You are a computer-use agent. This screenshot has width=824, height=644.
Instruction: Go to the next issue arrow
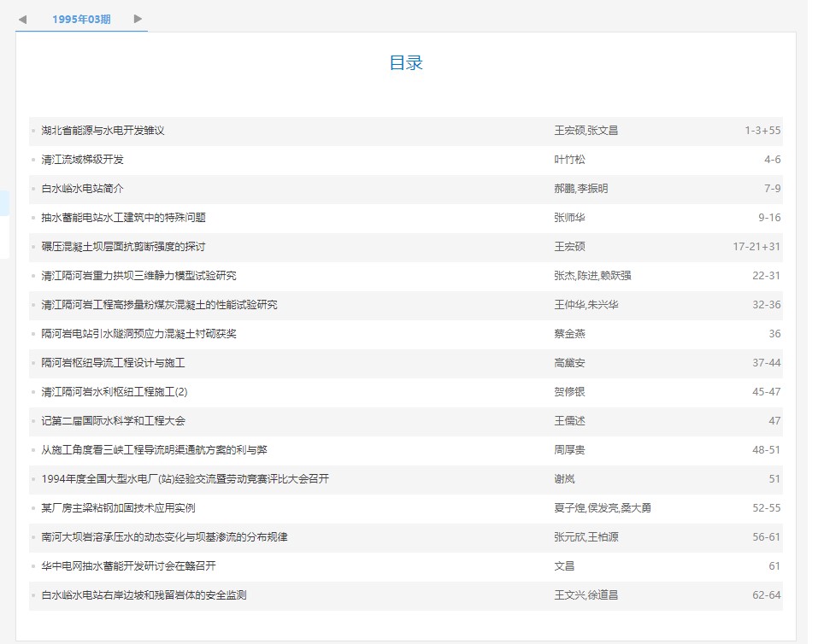(138, 19)
